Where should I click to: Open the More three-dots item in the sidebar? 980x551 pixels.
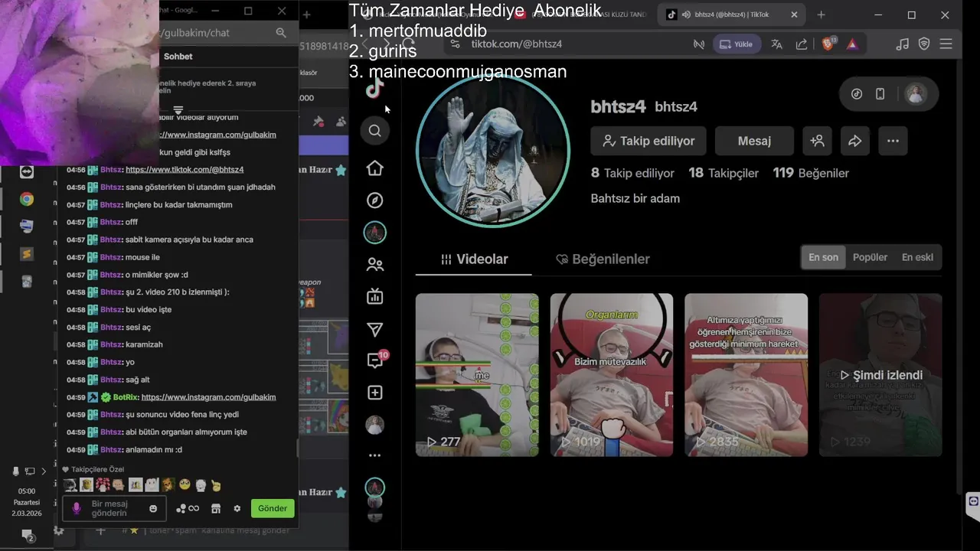tap(374, 455)
